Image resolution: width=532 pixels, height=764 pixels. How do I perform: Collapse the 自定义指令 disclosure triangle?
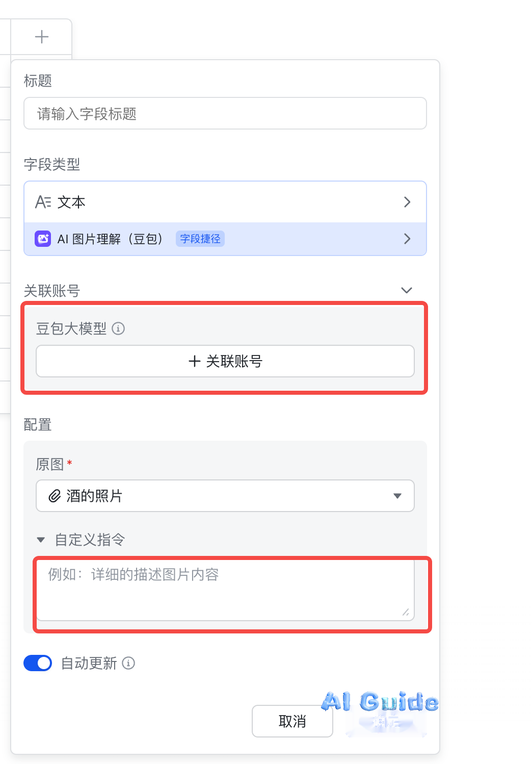pos(41,540)
